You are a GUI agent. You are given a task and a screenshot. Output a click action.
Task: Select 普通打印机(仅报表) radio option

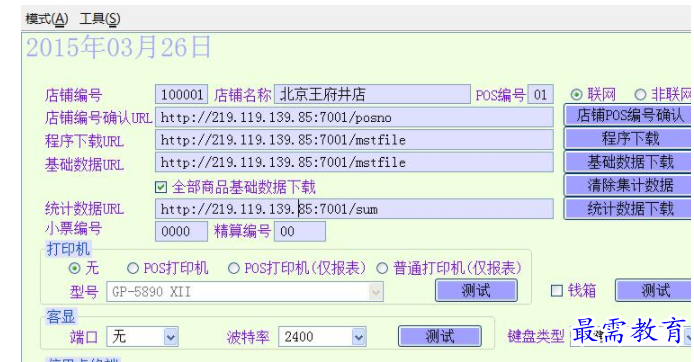(382, 268)
